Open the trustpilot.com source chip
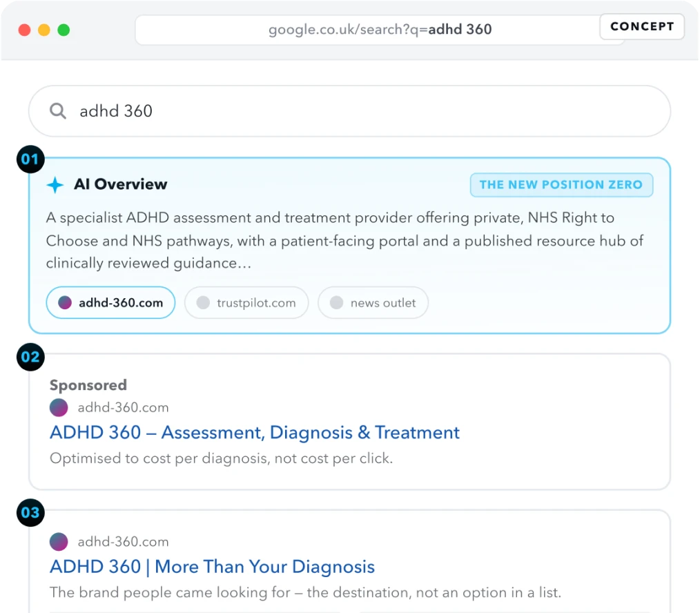The image size is (700, 613). click(246, 303)
